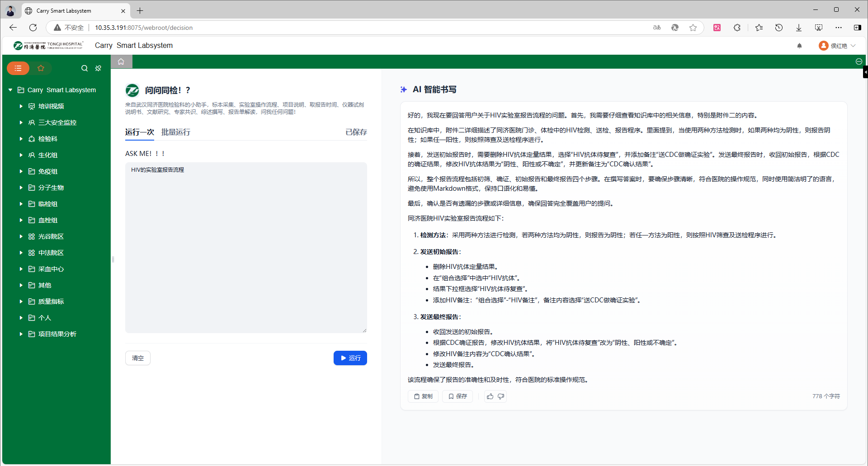Open 个人 folder in tree
The width and height of the screenshot is (868, 466).
[x=44, y=318]
